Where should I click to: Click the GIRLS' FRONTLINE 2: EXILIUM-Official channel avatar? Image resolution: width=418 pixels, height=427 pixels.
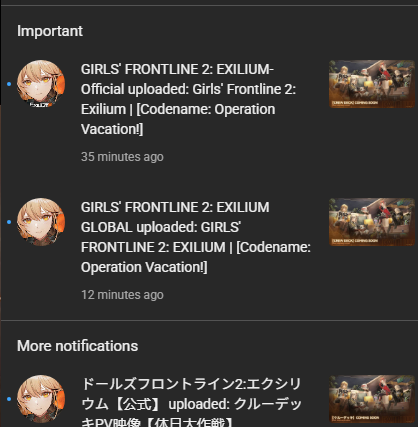[x=41, y=84]
